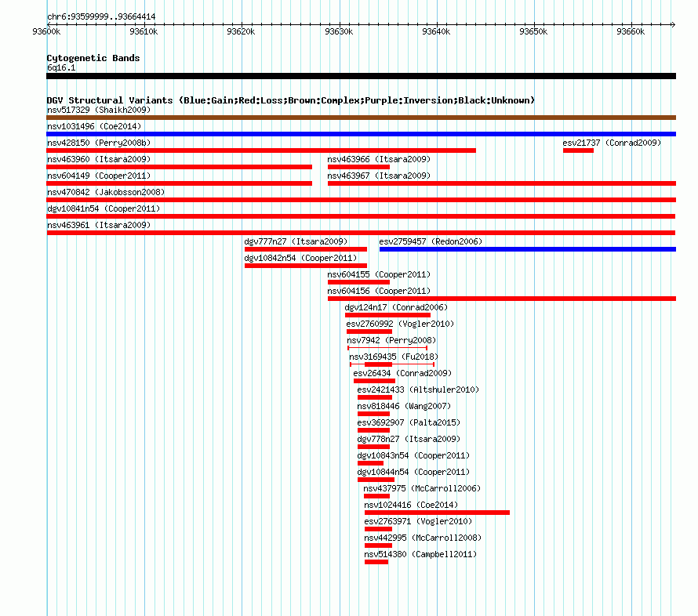Screen dimensions: 698x616
Task: Open dgv10844n54 (Cooper2011) variant
Action: pyautogui.click(x=413, y=472)
